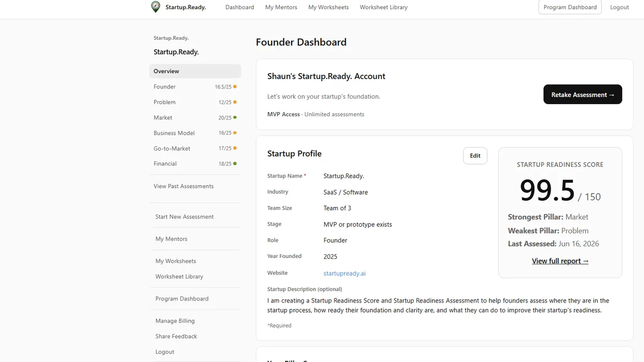Click the Strongest Pillar: Market text
This screenshot has width=644, height=362.
click(x=548, y=217)
